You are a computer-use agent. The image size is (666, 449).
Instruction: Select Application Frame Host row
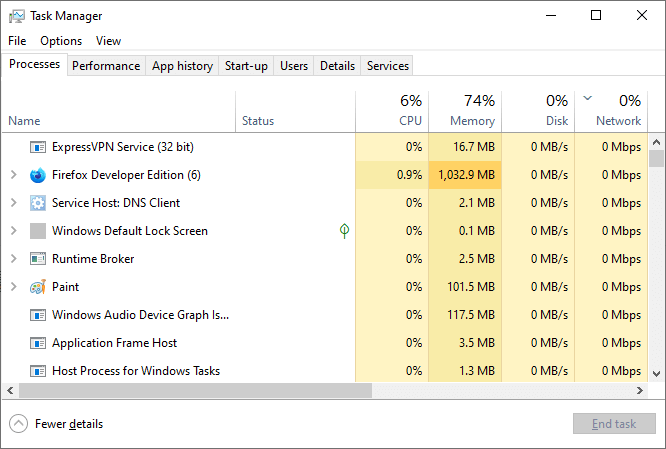[x=325, y=343]
